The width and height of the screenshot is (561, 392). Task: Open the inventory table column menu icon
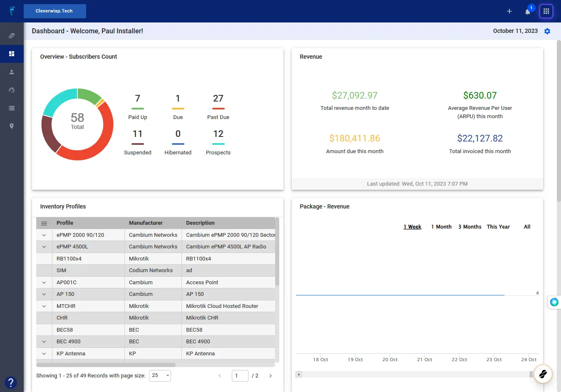44,223
